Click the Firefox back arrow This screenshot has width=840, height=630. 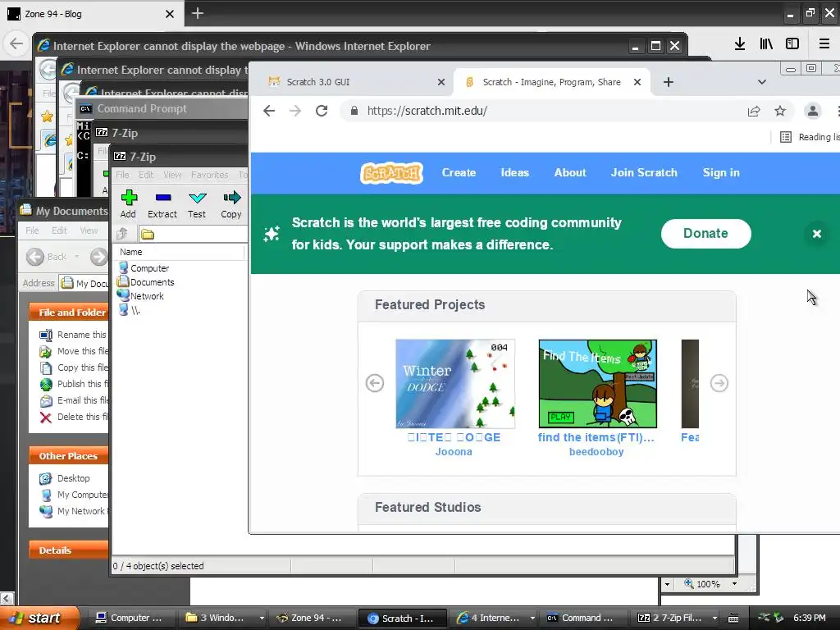click(16, 43)
